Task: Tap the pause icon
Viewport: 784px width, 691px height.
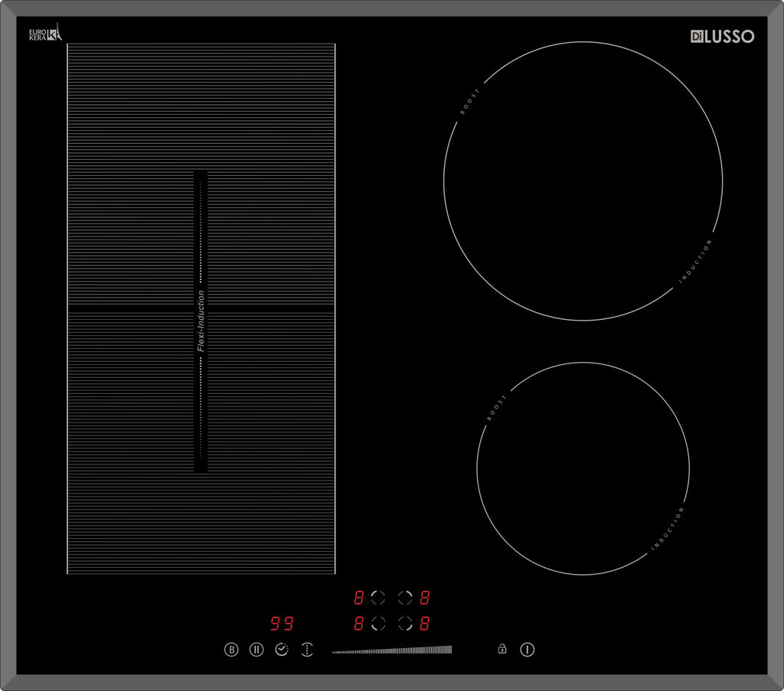Action: [256, 650]
